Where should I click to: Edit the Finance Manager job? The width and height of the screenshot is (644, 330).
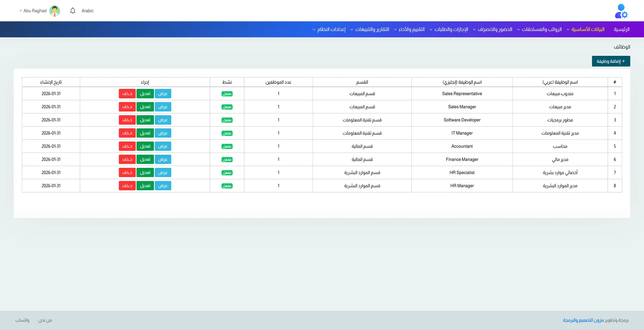(145, 160)
